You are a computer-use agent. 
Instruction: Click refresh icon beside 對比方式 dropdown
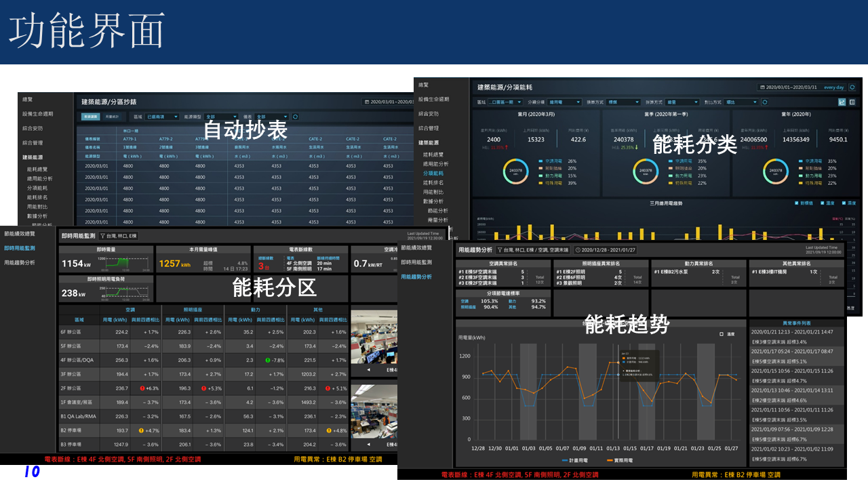tap(765, 102)
